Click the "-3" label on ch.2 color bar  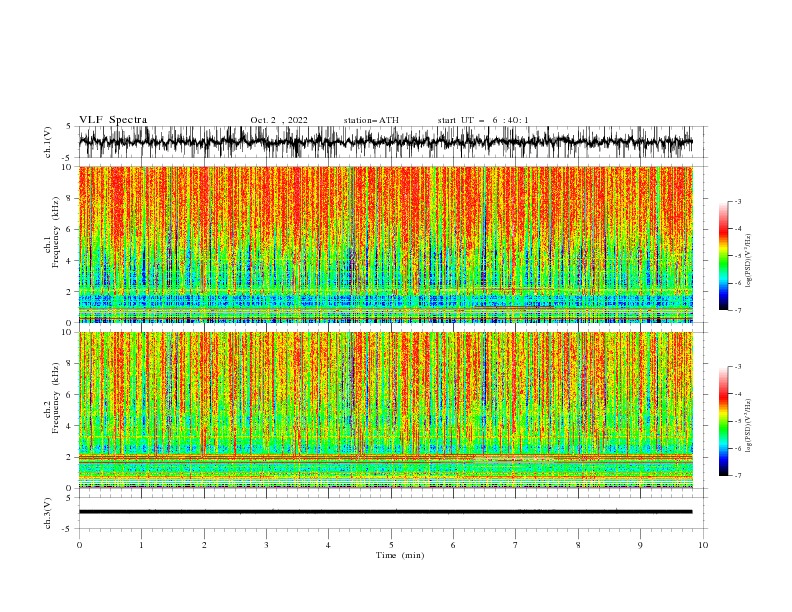point(737,367)
